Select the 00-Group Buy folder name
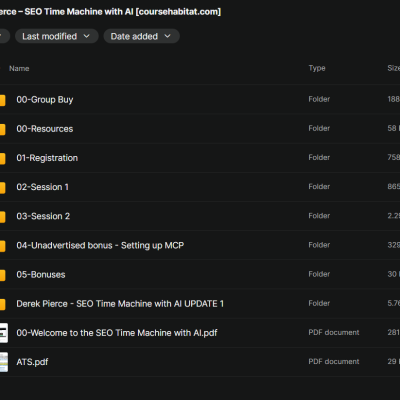 click(45, 100)
